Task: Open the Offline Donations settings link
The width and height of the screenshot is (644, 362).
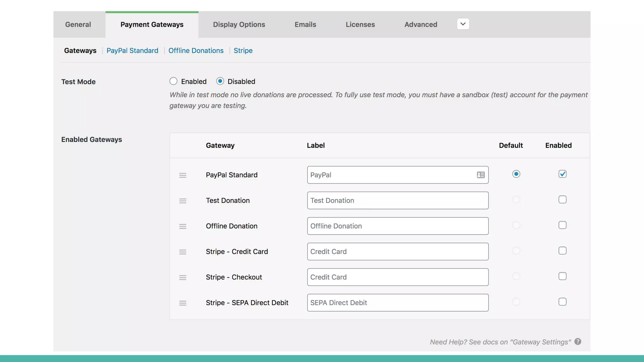Action: (x=196, y=51)
